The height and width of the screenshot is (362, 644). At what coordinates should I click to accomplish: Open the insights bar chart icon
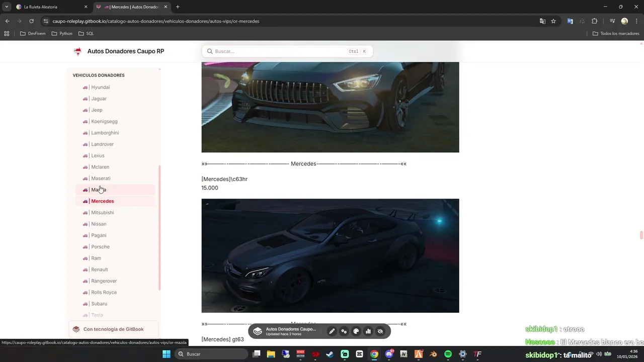(x=368, y=331)
